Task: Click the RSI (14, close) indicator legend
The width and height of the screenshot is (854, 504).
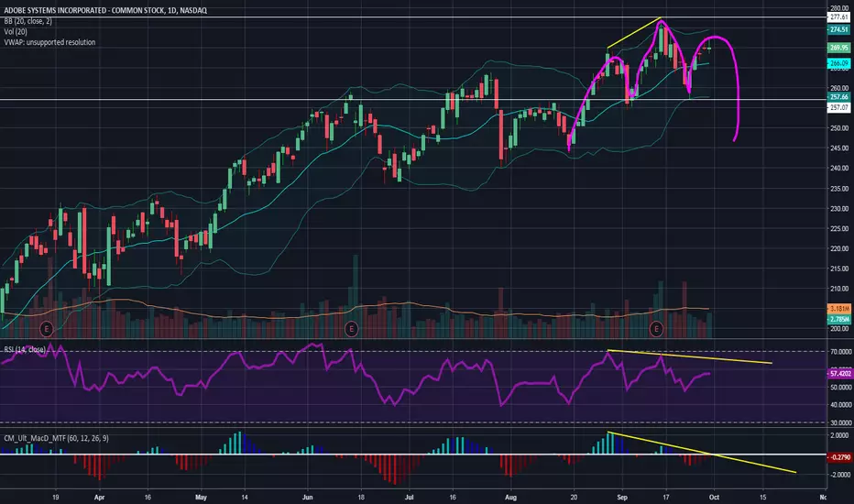Action: (25, 349)
